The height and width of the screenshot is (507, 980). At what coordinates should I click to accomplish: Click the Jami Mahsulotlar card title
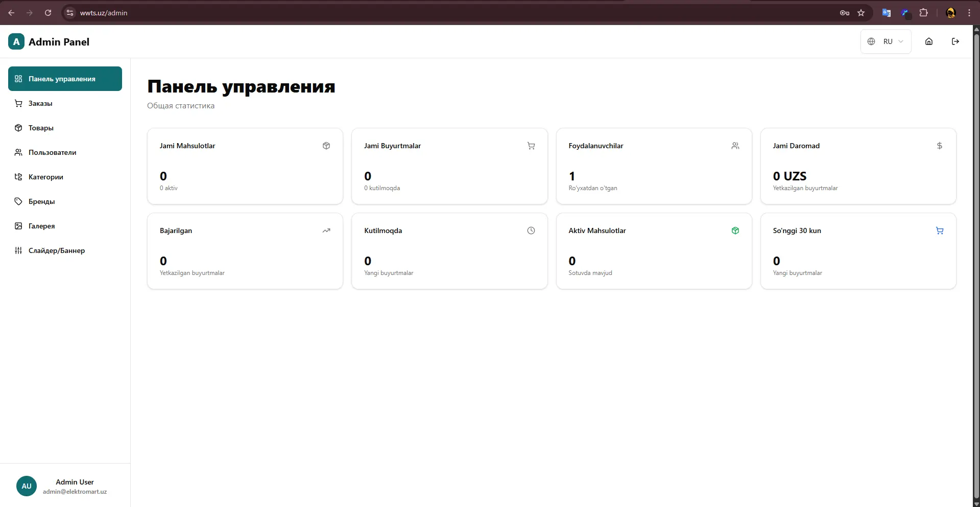click(187, 146)
